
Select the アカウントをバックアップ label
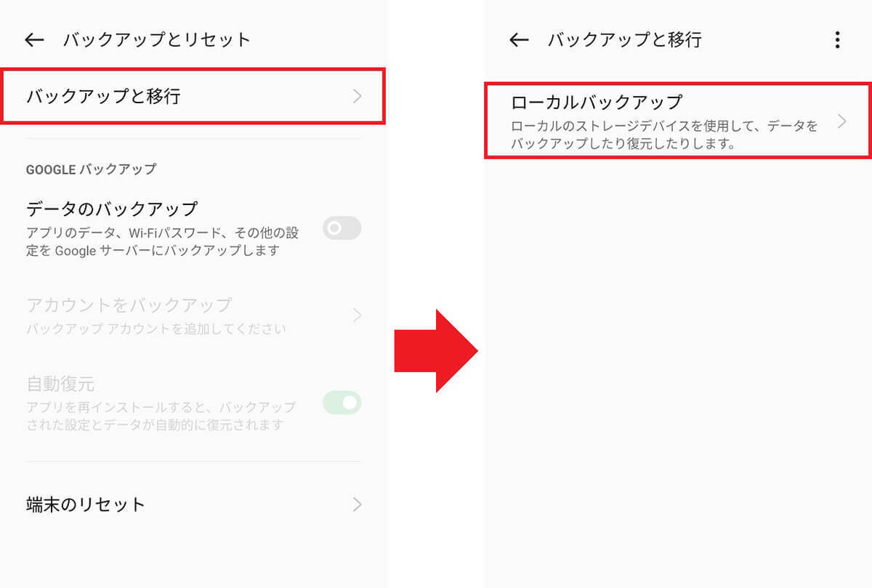tap(129, 304)
